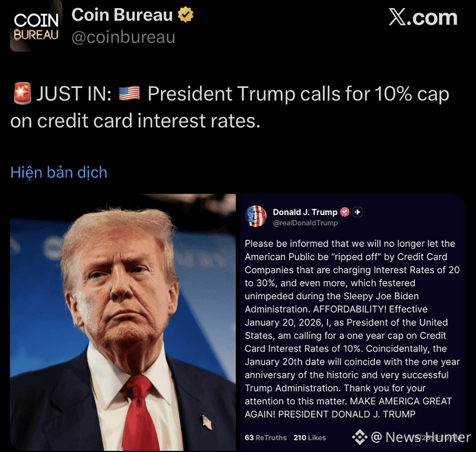The width and height of the screenshot is (476, 452).
Task: Click the Coin Bureau display name
Action: pos(122,15)
